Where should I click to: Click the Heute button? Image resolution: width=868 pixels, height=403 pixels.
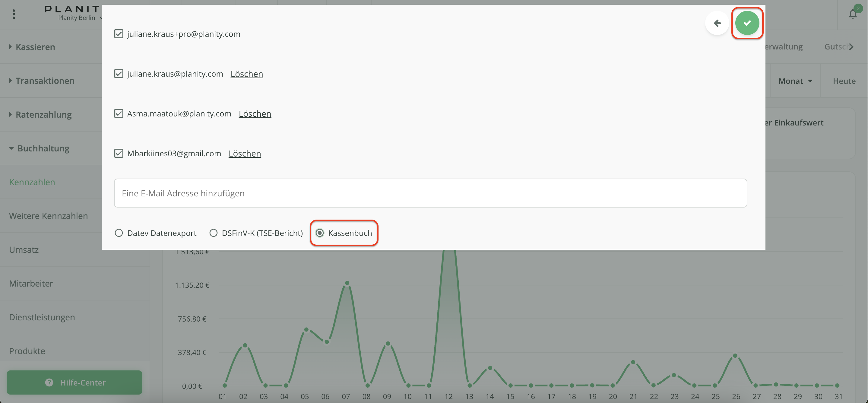pyautogui.click(x=844, y=81)
